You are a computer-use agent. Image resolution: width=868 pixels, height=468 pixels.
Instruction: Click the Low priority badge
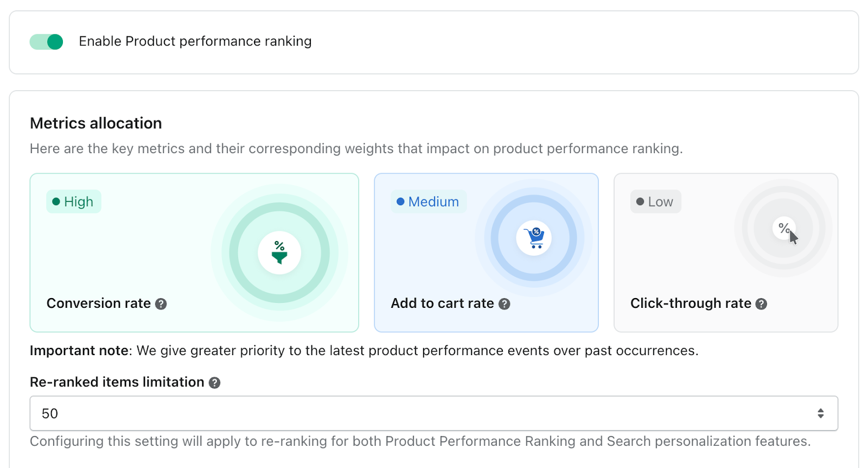[655, 202]
